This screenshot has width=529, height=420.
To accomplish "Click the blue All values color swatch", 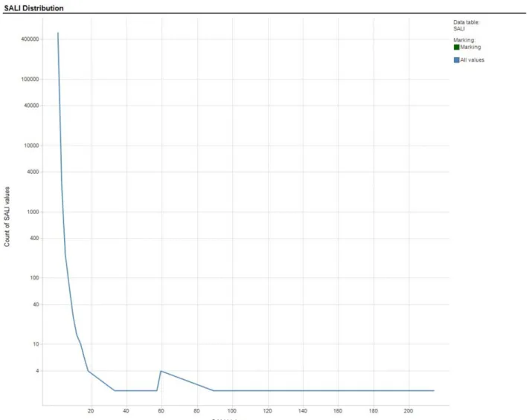I will tap(457, 60).
